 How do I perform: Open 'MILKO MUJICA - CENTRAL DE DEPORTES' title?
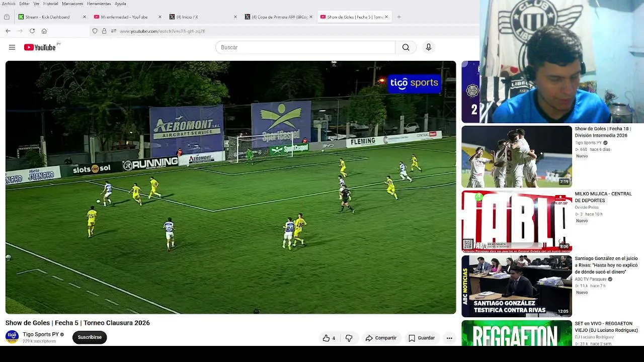(x=603, y=197)
